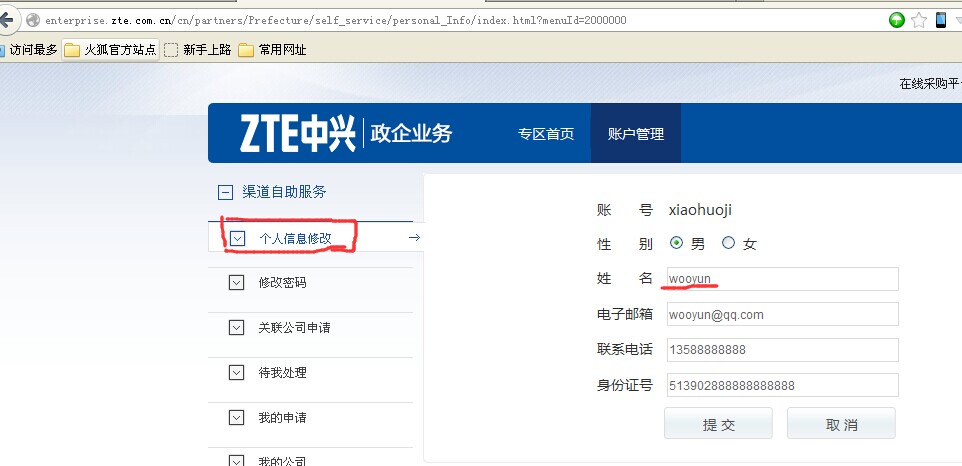Click the 政企业务 header text

pyautogui.click(x=411, y=133)
